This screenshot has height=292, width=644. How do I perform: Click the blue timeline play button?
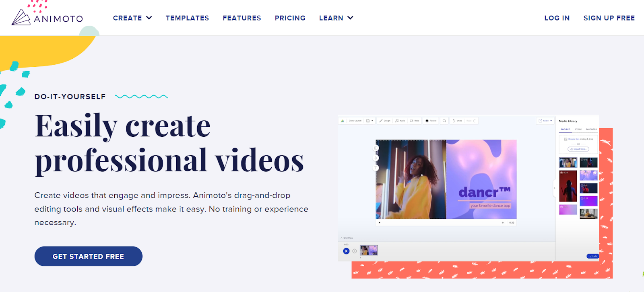coord(346,251)
